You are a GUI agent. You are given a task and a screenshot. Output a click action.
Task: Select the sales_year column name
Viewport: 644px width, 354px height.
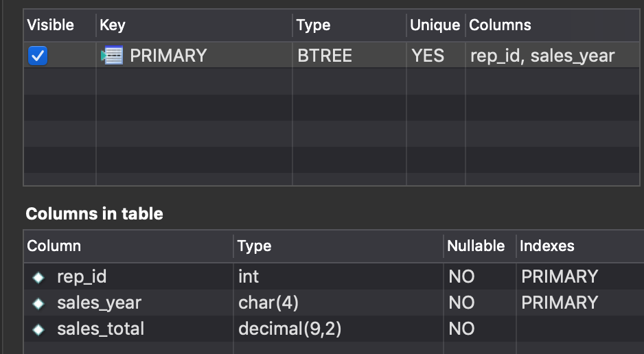click(99, 303)
